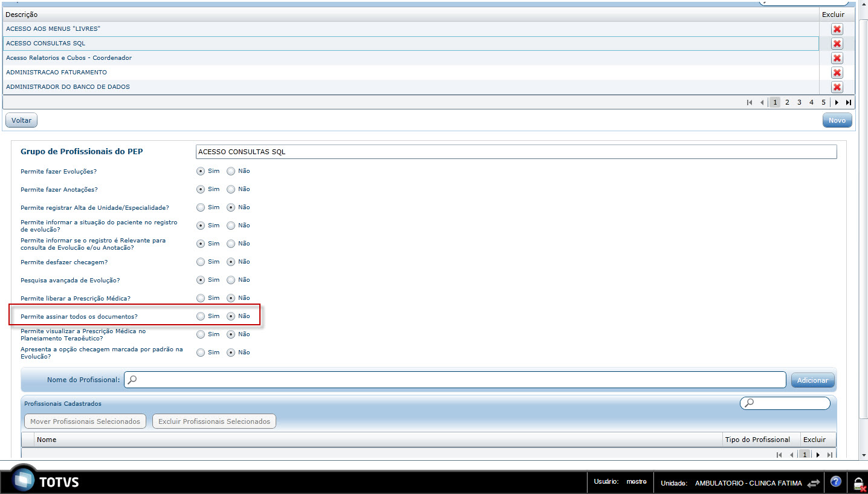
Task: Open the help question mark icon
Action: pyautogui.click(x=836, y=482)
